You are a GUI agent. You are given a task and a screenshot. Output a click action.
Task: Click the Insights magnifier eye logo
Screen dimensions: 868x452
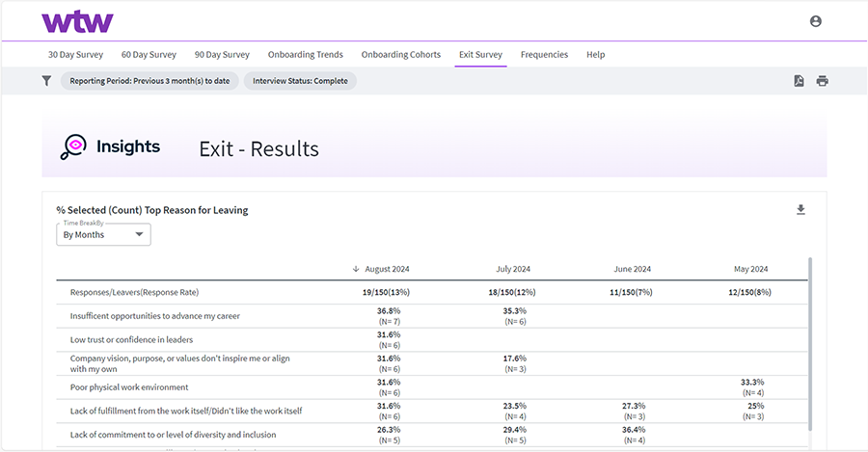pyautogui.click(x=73, y=147)
